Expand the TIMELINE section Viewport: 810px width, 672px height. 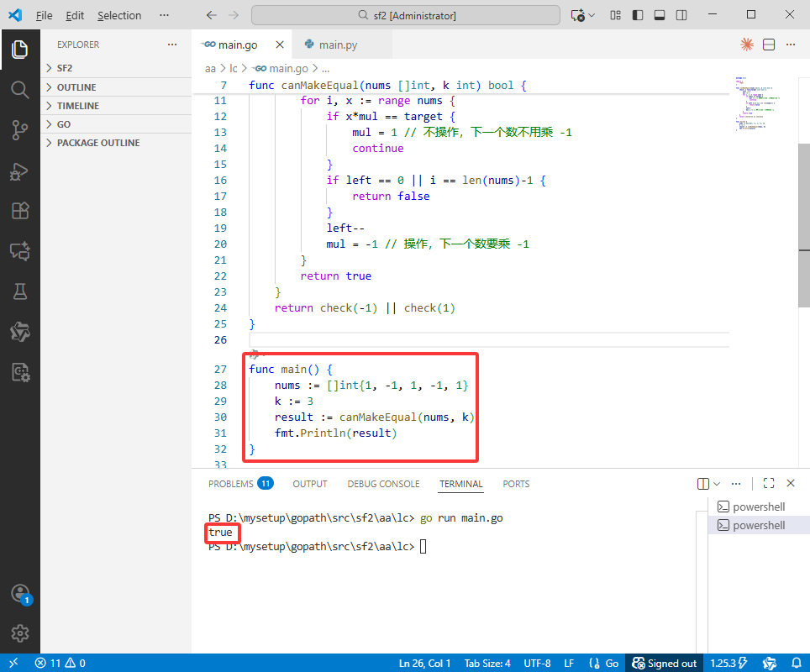point(116,105)
